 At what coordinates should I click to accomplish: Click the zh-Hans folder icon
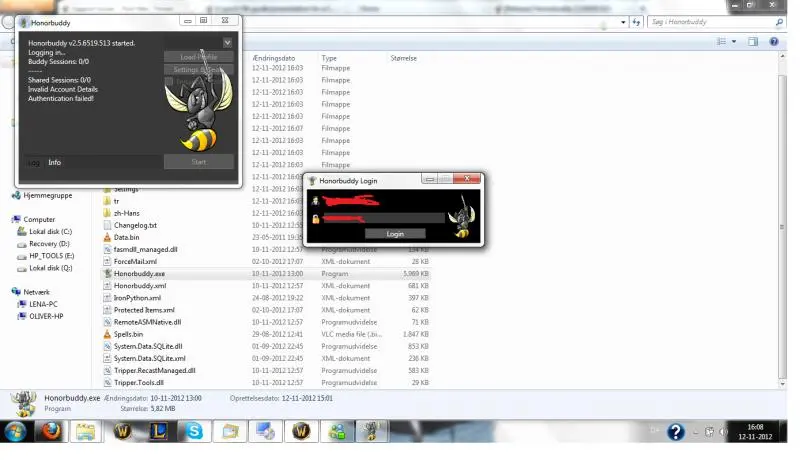click(x=107, y=213)
